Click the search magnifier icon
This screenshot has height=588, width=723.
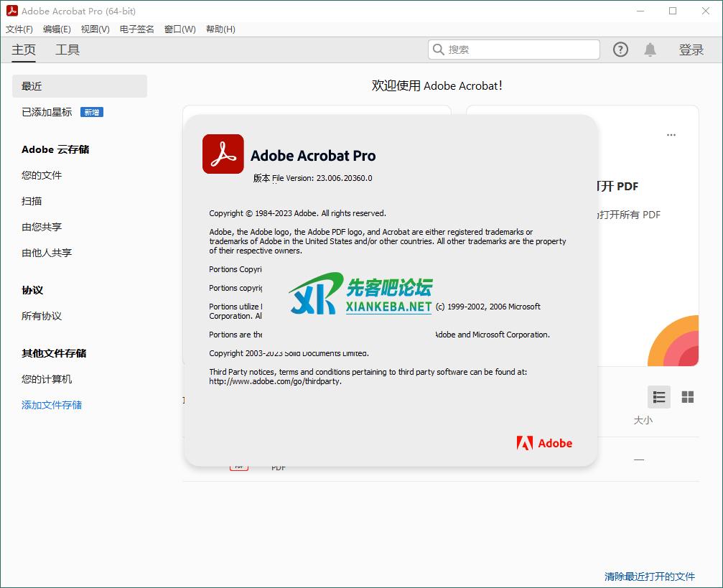(438, 50)
